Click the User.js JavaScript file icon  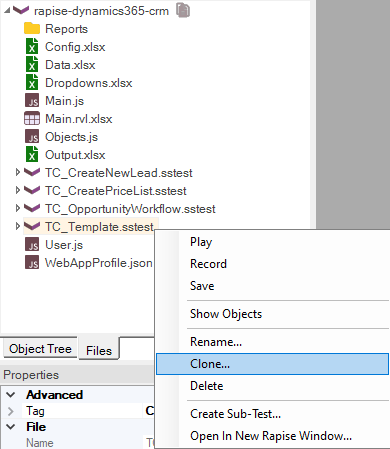click(32, 245)
